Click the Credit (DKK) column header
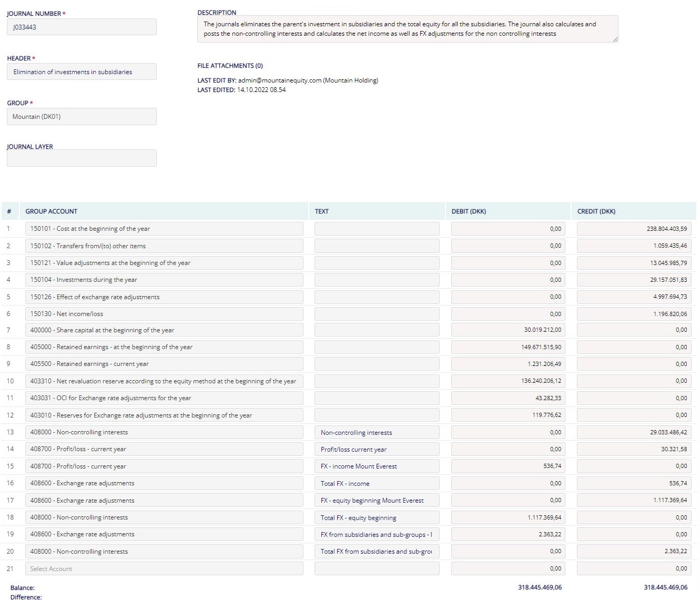 tap(596, 211)
